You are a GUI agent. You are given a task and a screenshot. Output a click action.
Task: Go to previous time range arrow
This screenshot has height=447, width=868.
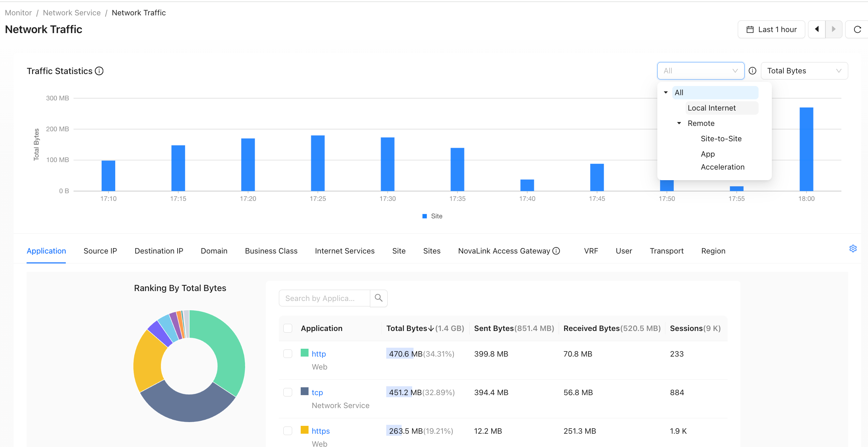[817, 29]
